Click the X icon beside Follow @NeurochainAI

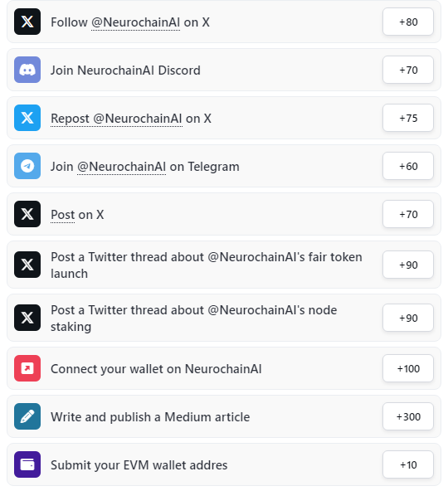27,22
